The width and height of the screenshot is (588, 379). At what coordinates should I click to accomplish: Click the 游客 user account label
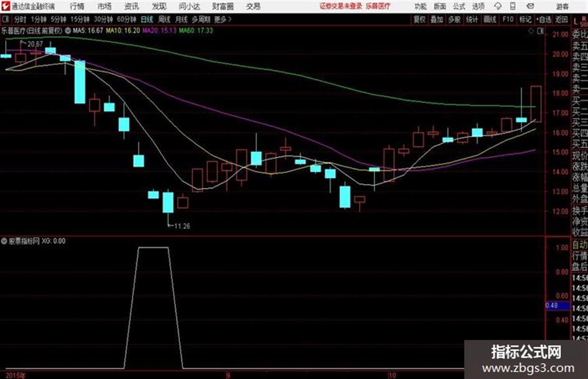click(x=562, y=6)
